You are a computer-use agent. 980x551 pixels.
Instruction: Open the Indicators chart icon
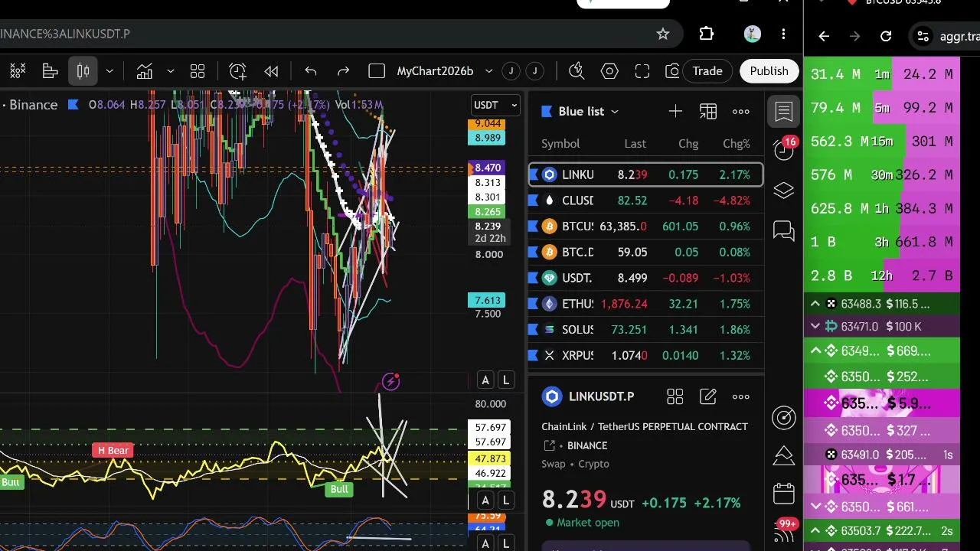click(x=145, y=71)
